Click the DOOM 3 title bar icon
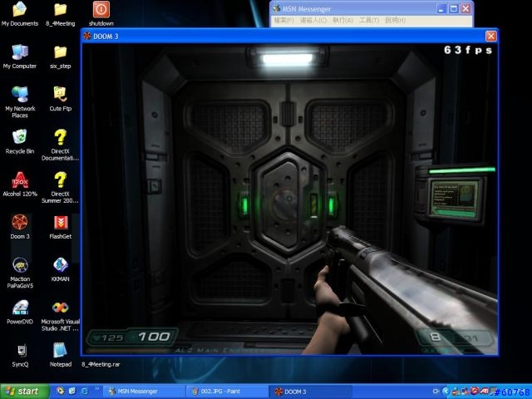This screenshot has width=532, height=399. pyautogui.click(x=87, y=36)
